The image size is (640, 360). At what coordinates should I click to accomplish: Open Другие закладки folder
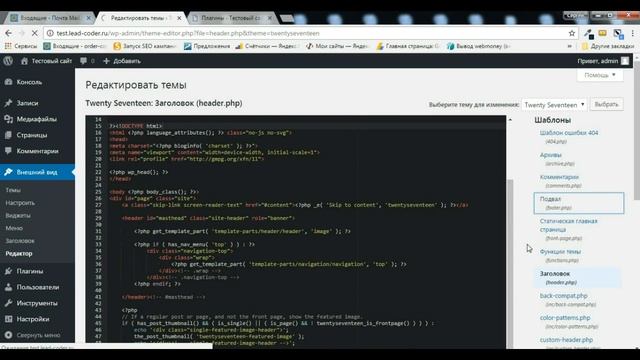(608, 46)
